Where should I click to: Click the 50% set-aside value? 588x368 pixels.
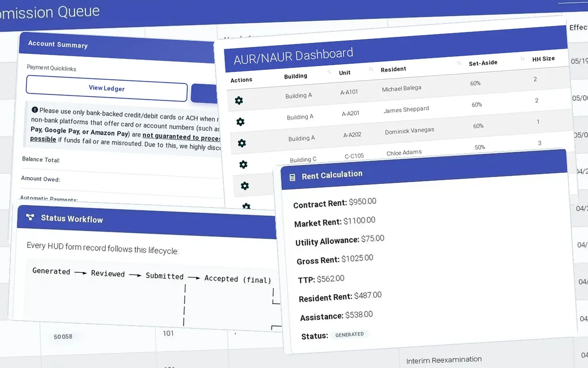480,147
